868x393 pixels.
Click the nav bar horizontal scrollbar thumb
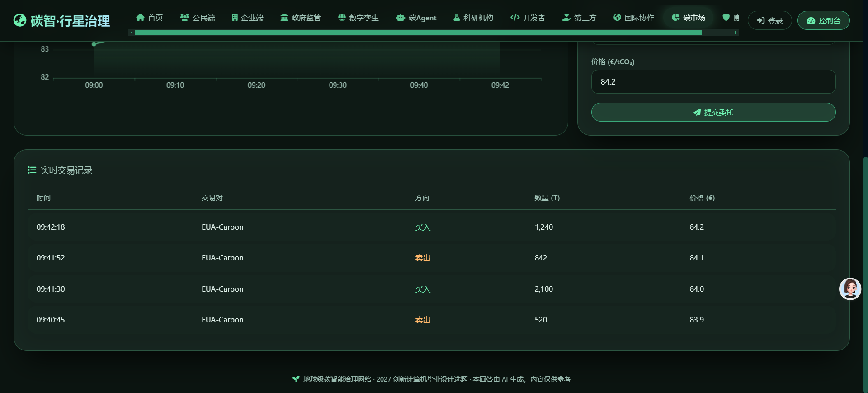pos(418,33)
